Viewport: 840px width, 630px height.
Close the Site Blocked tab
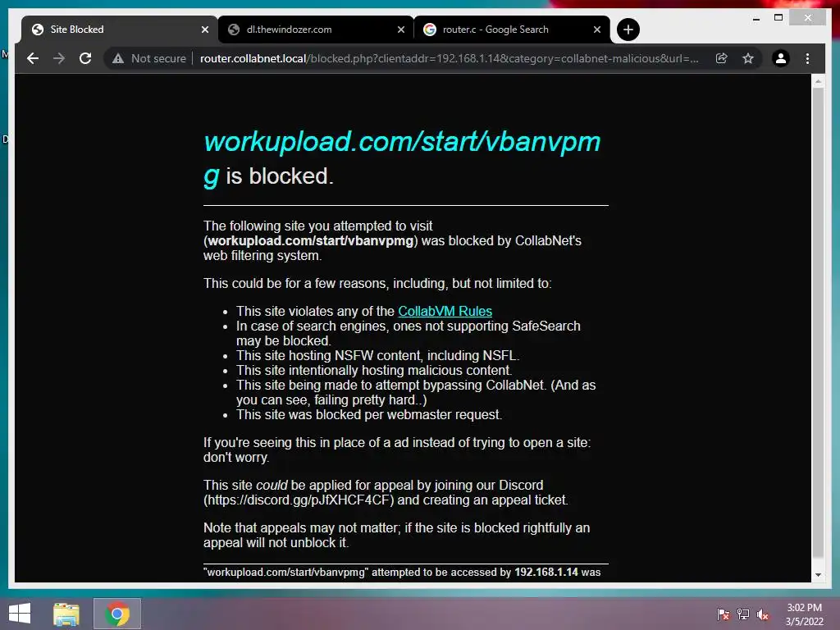204,30
